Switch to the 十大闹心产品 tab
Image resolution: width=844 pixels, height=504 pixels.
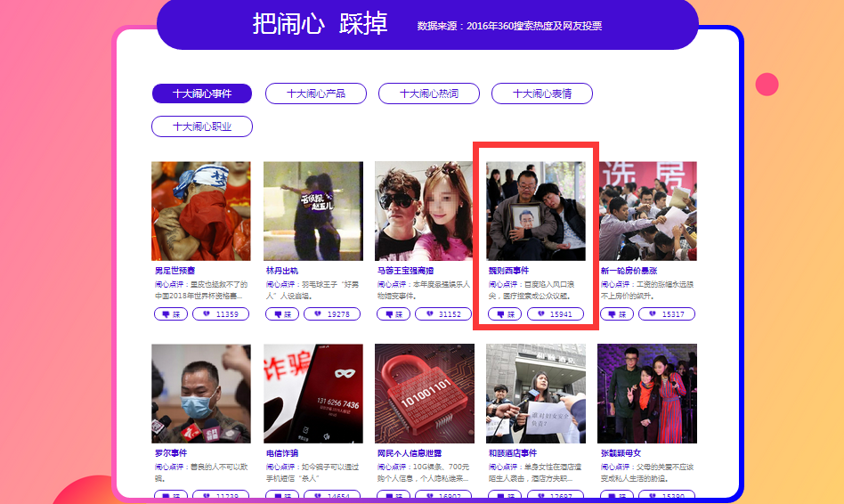(316, 93)
